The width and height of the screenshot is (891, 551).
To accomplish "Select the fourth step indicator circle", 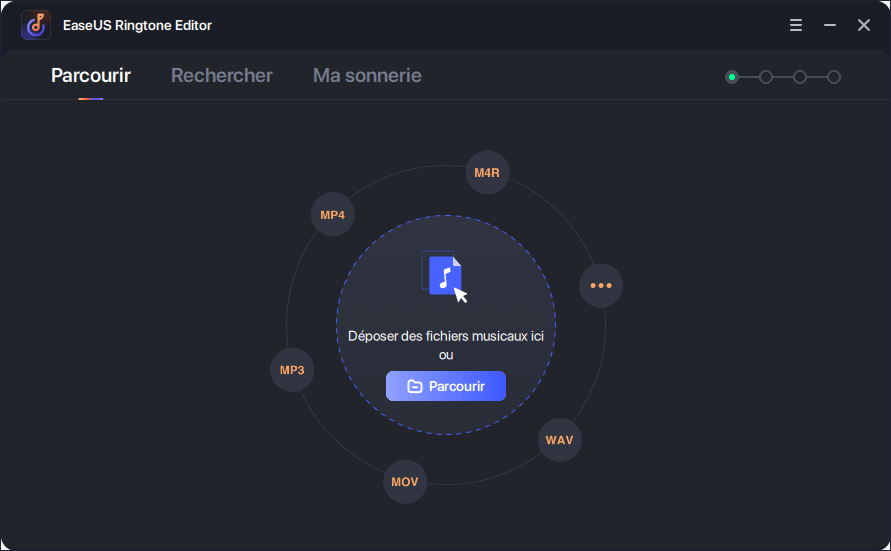I will point(834,77).
